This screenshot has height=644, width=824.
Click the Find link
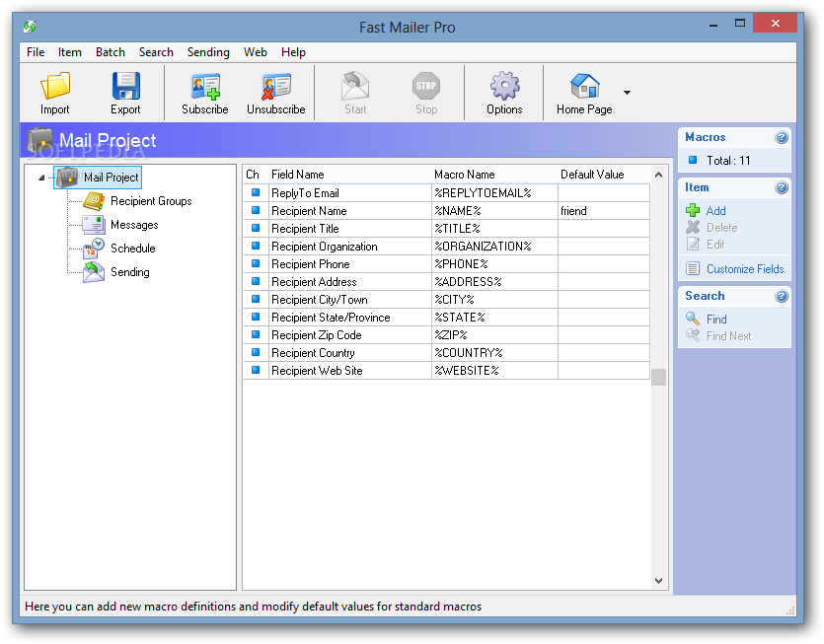716,320
